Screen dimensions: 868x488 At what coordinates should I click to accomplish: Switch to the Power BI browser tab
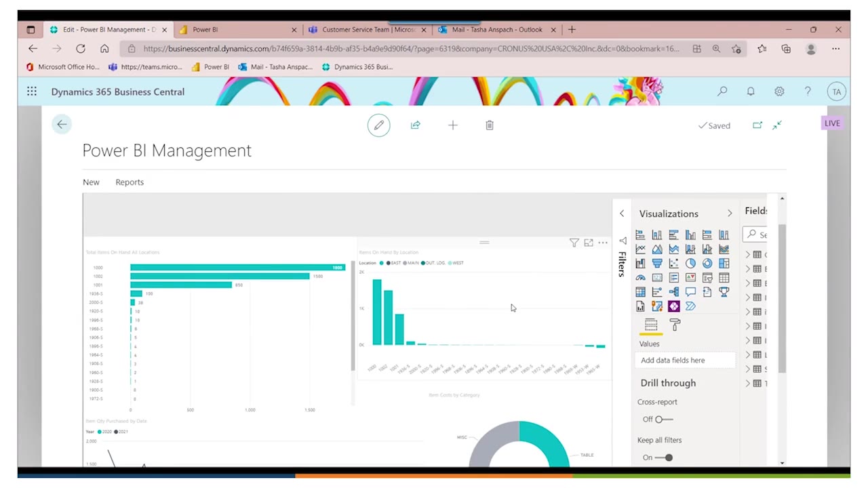(237, 30)
